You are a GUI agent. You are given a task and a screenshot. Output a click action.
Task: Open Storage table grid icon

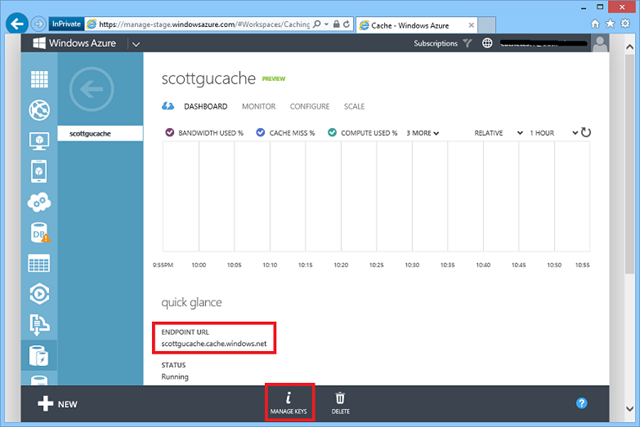coord(39,263)
